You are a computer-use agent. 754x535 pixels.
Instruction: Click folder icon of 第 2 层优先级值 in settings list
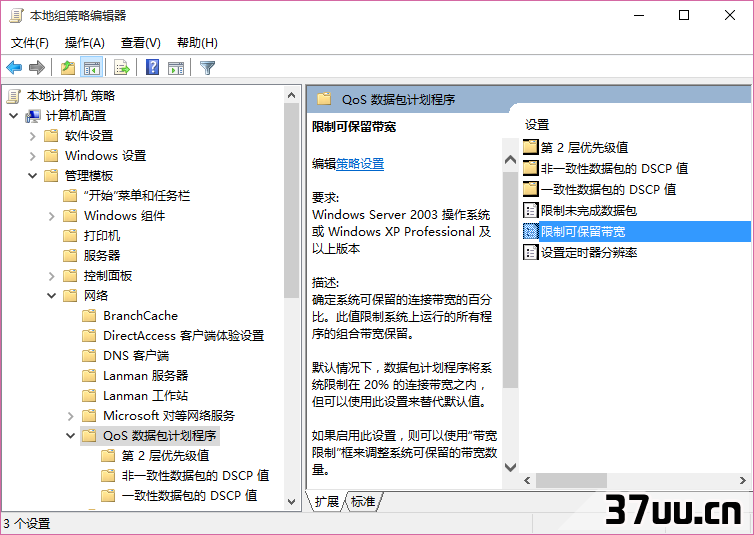(530, 147)
